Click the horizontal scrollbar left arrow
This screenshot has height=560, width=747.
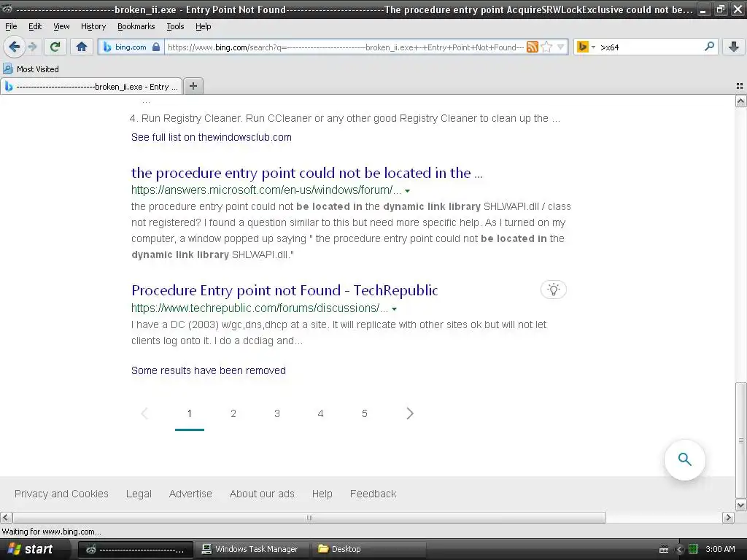click(6, 517)
